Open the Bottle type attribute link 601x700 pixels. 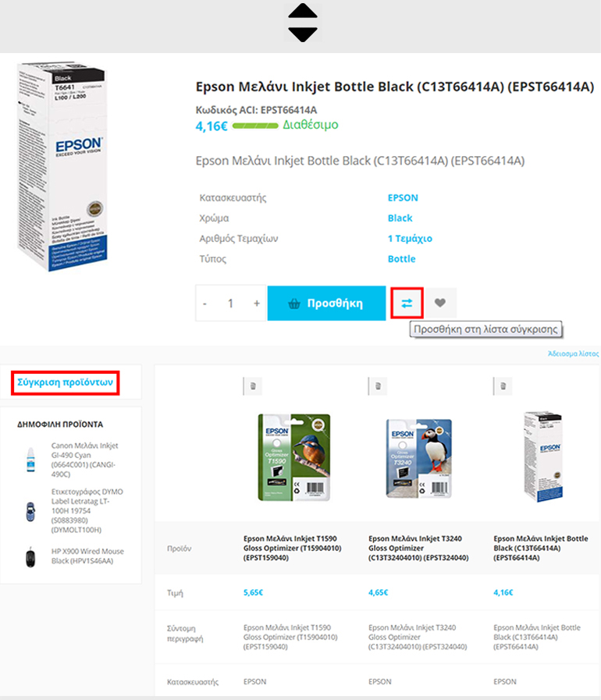[401, 259]
